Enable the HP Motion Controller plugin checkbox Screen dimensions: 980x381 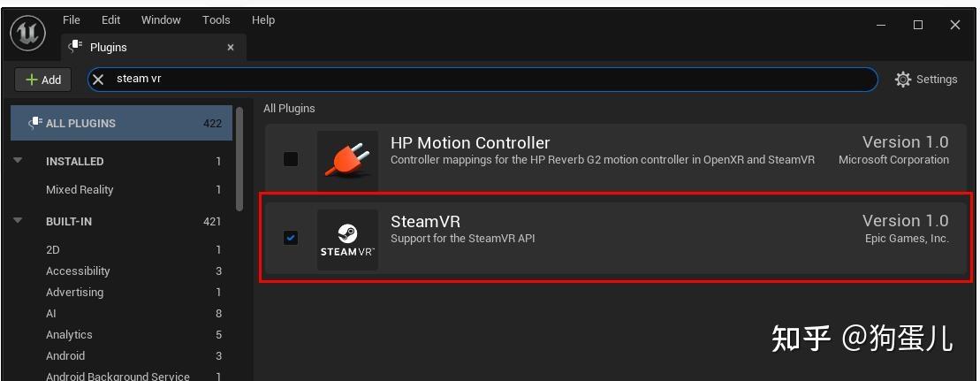291,159
